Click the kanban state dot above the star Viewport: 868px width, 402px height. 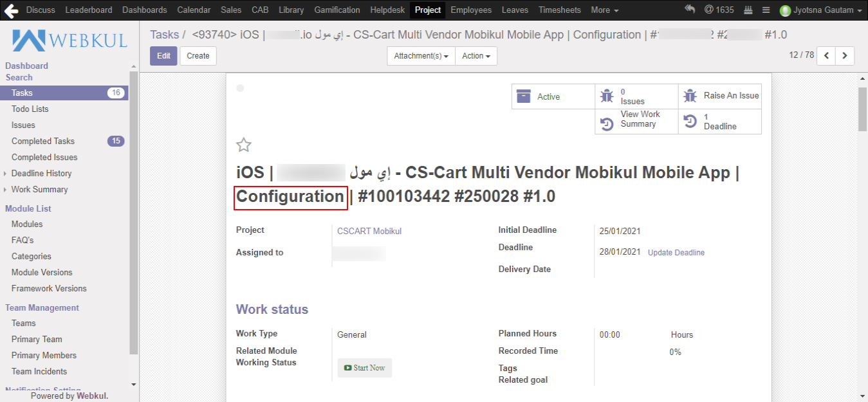(240, 88)
